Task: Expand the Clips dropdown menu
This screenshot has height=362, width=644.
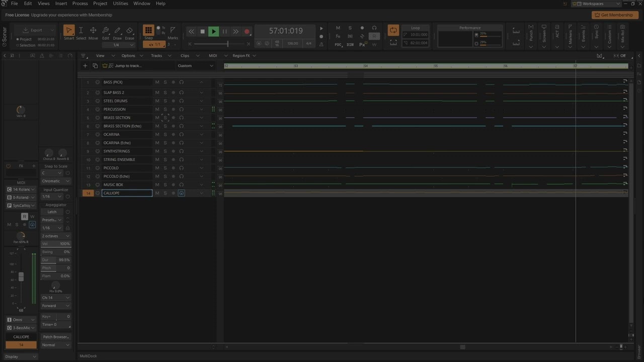Action: point(189,56)
